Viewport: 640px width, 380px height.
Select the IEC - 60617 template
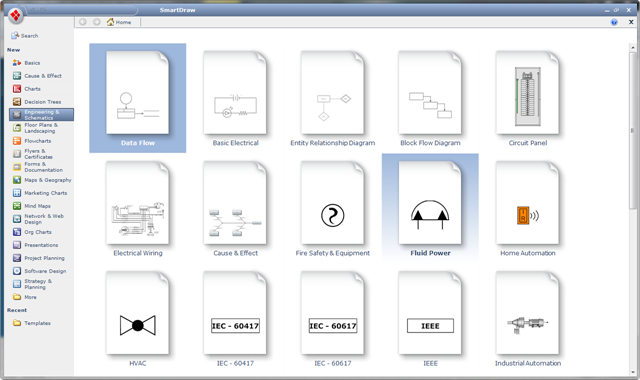(333, 319)
